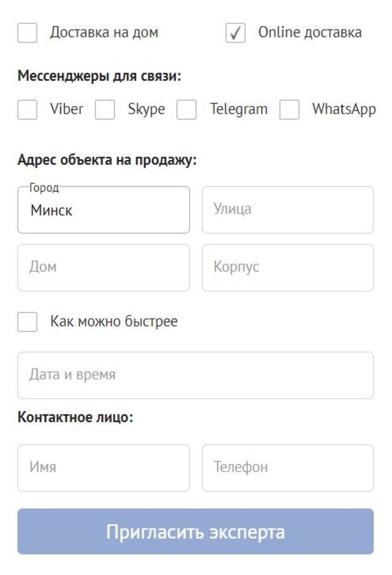This screenshot has height=575, width=392.
Task: Click the 'Мессенджеры для связи:' heading
Action: (100, 76)
